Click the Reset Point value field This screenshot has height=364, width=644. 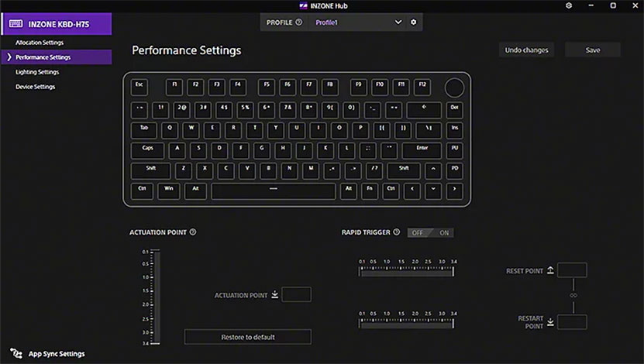pos(572,270)
